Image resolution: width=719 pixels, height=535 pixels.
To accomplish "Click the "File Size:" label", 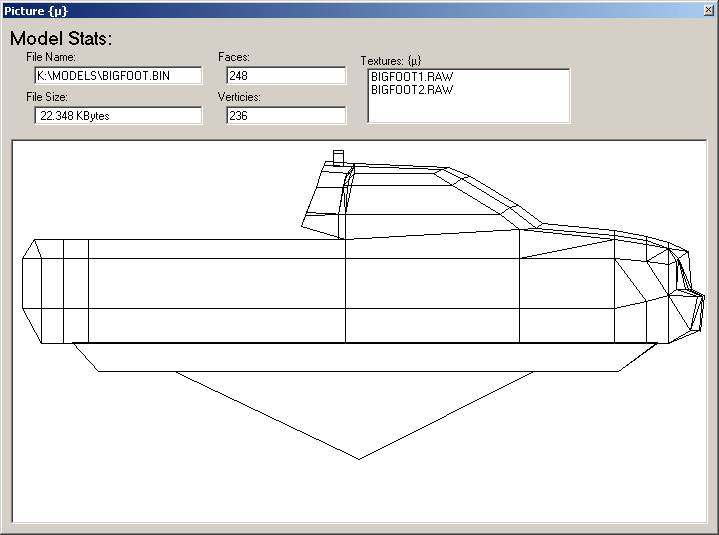I will pyautogui.click(x=54, y=97).
